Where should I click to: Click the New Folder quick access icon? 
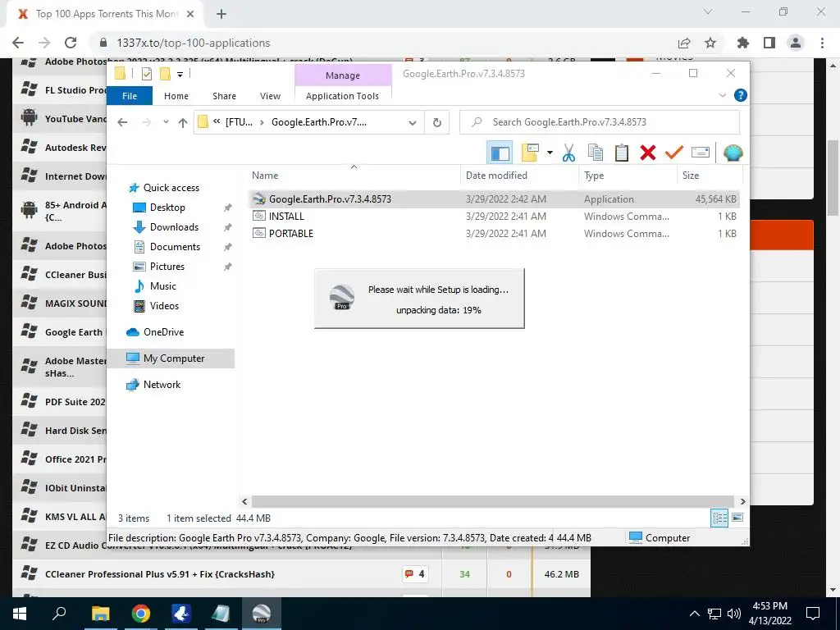coord(166,74)
